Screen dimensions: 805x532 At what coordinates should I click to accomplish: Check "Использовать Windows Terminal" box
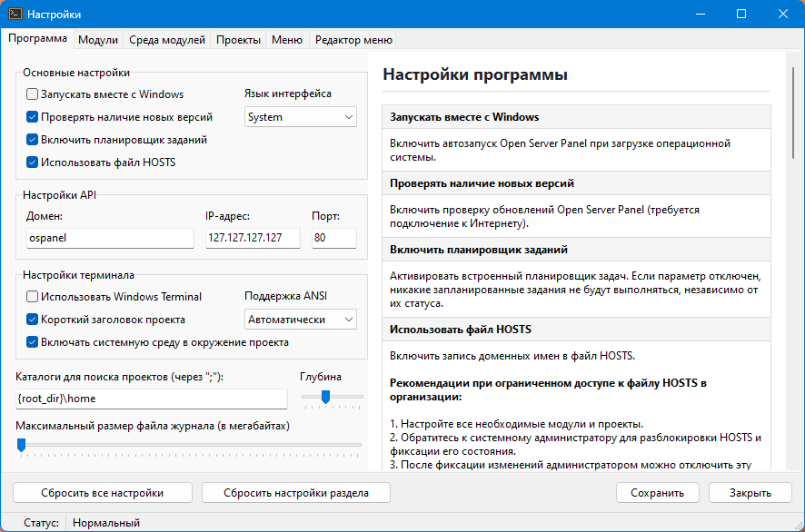[33, 297]
